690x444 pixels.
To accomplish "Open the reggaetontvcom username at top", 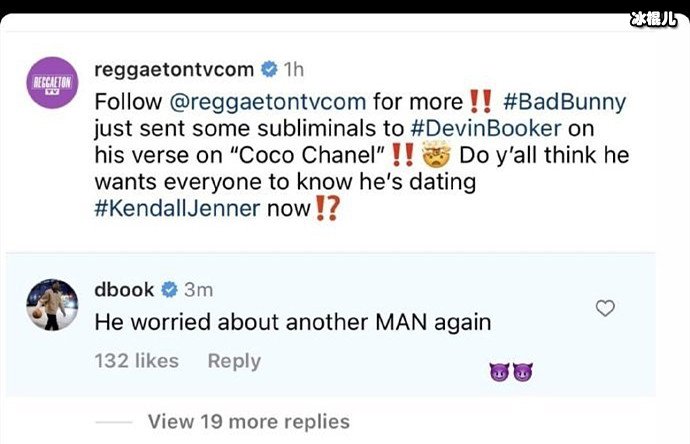I will coord(173,70).
